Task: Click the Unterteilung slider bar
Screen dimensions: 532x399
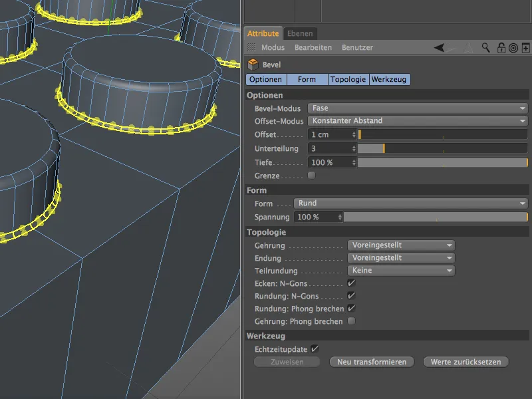Action: point(442,148)
